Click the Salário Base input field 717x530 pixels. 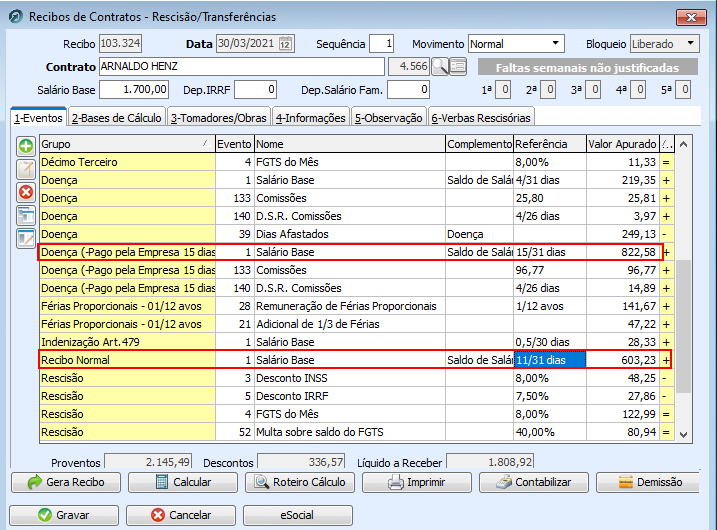[134, 89]
